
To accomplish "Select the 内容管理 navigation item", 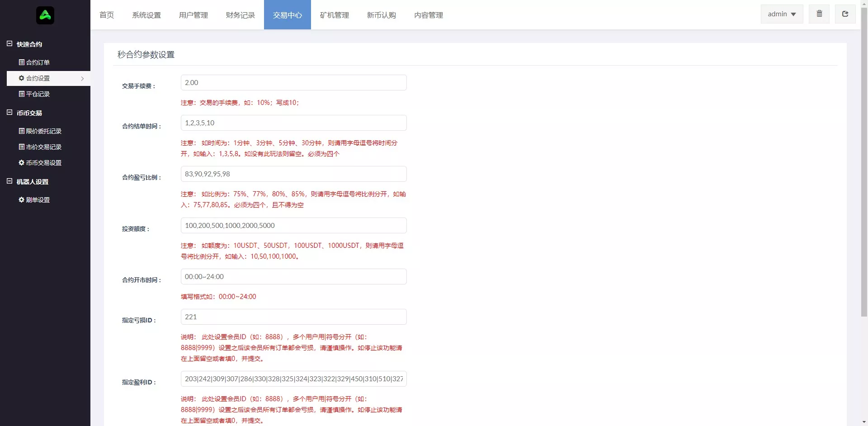I will coord(428,15).
